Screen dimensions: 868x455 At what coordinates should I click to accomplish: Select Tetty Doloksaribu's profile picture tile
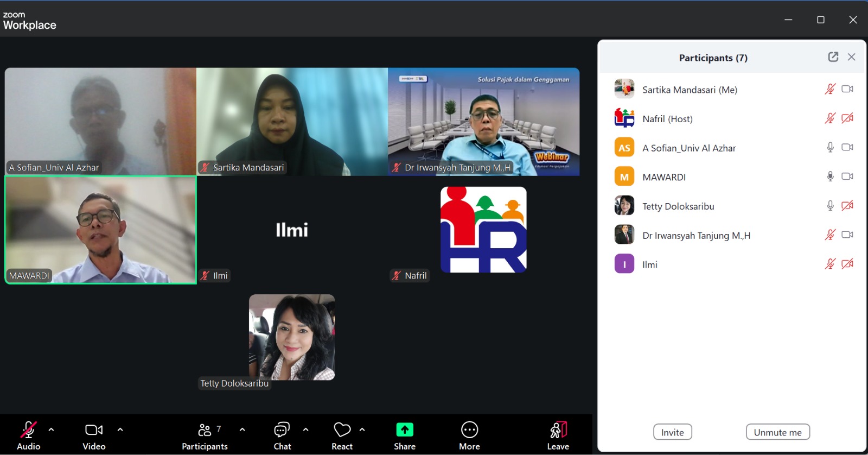(x=292, y=337)
